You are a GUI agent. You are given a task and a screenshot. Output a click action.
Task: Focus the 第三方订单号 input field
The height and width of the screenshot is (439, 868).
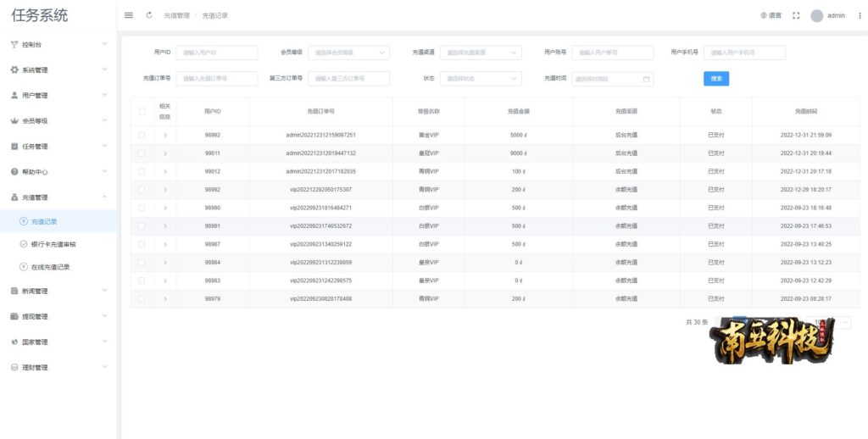click(348, 79)
